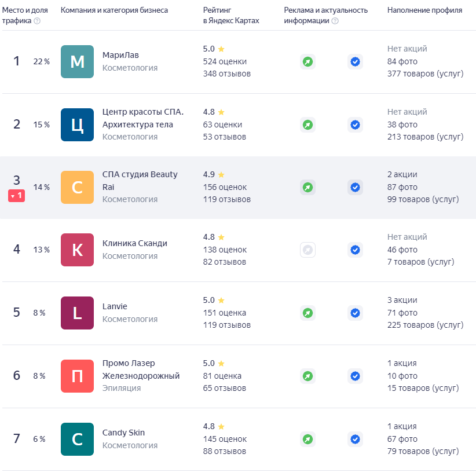
Task: Click the '14 %' traffic share value
Action: pos(42,187)
